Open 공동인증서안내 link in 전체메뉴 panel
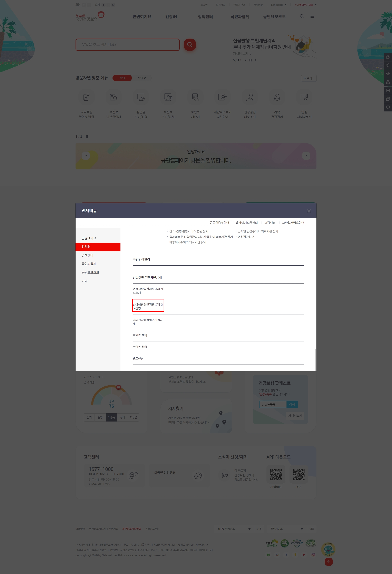 point(219,223)
